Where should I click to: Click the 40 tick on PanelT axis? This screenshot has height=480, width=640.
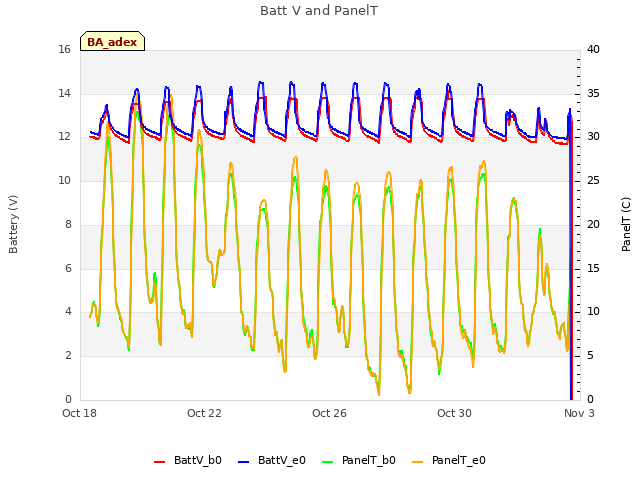[593, 50]
